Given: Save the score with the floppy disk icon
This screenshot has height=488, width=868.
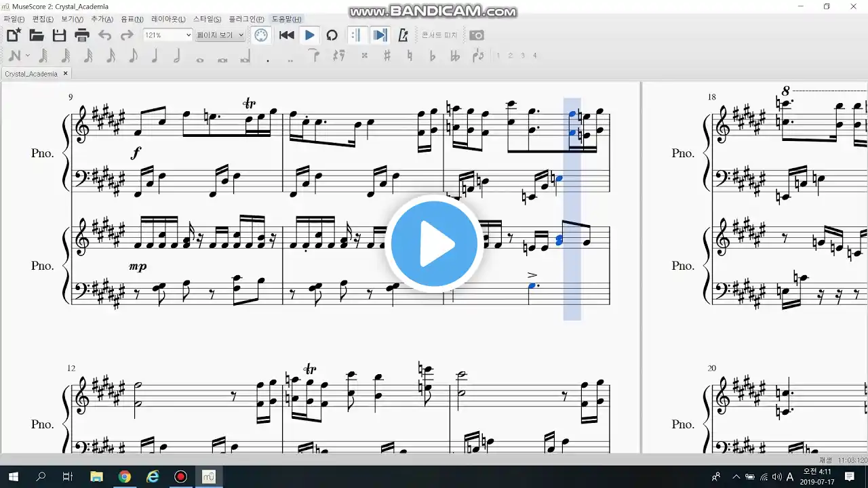Looking at the screenshot, I should (59, 35).
